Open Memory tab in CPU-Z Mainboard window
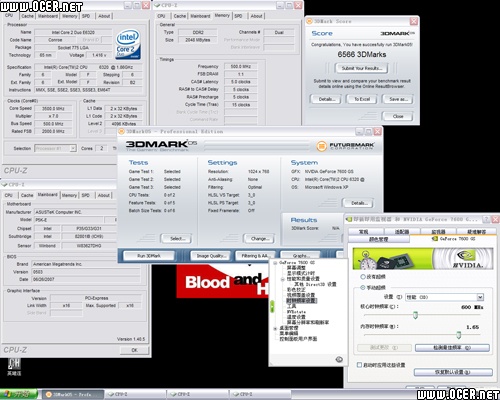Image resolution: width=500 pixels, height=400 pixels. click(x=69, y=195)
